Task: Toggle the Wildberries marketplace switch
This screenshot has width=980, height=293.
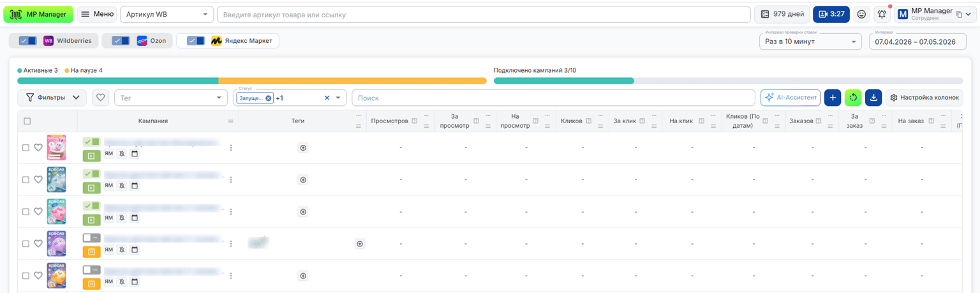Action: click(x=27, y=41)
